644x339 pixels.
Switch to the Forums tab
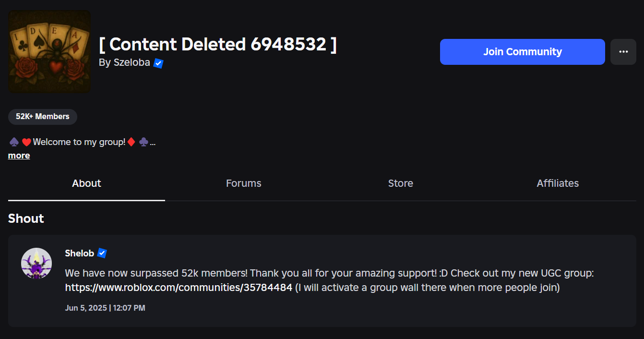(x=243, y=183)
